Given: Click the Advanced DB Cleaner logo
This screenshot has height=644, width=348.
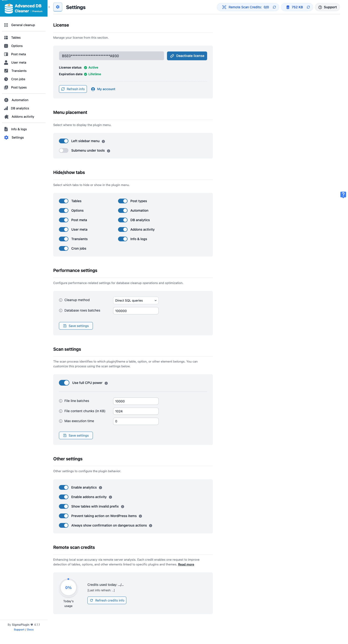Looking at the screenshot, I should (x=24, y=8).
